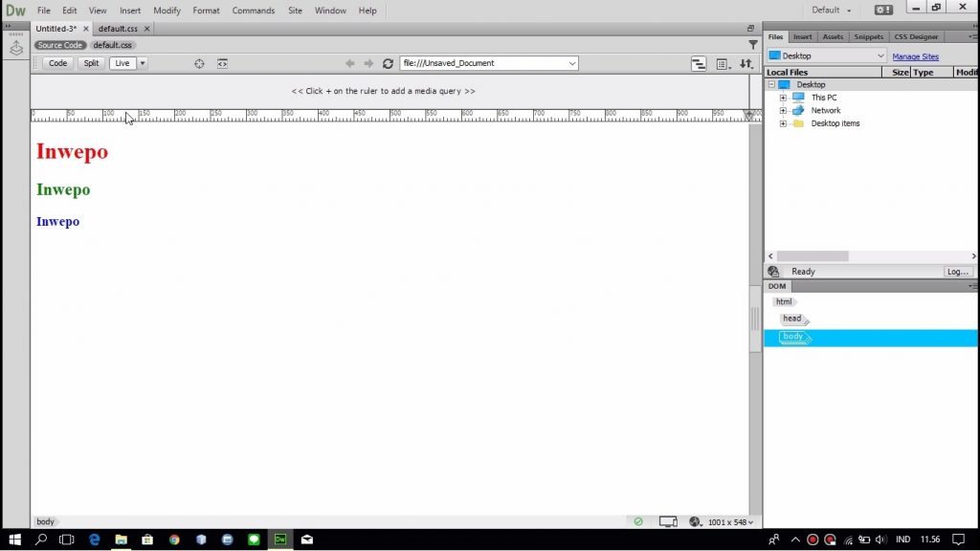Open the CSS Designer panel tab
980x551 pixels.
(916, 37)
